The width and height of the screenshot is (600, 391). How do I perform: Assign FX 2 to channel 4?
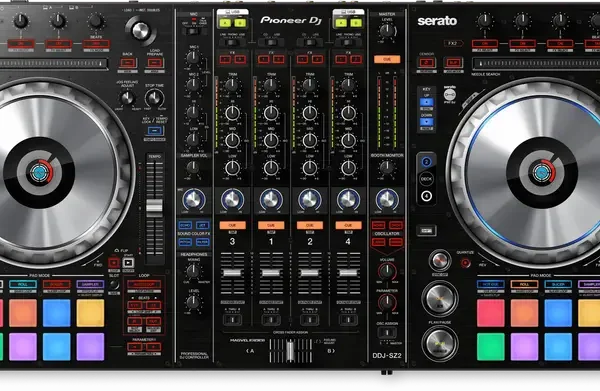click(356, 59)
